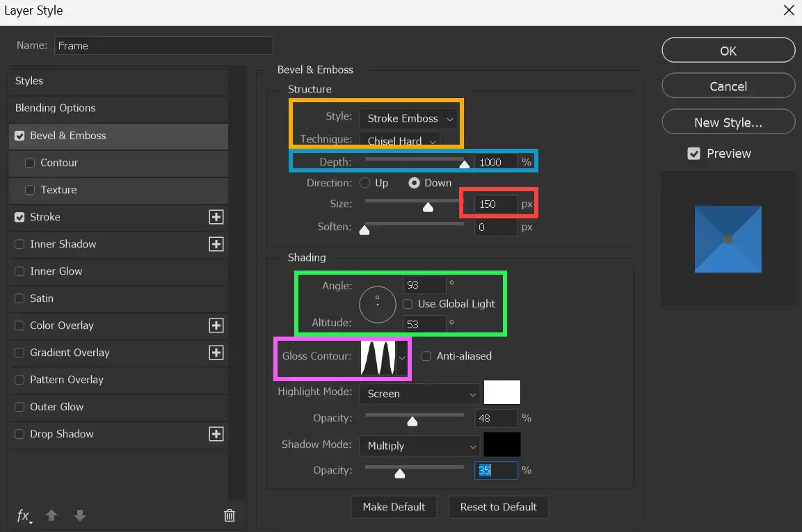The width and height of the screenshot is (802, 532).
Task: Click Reset to Default
Action: tap(499, 507)
